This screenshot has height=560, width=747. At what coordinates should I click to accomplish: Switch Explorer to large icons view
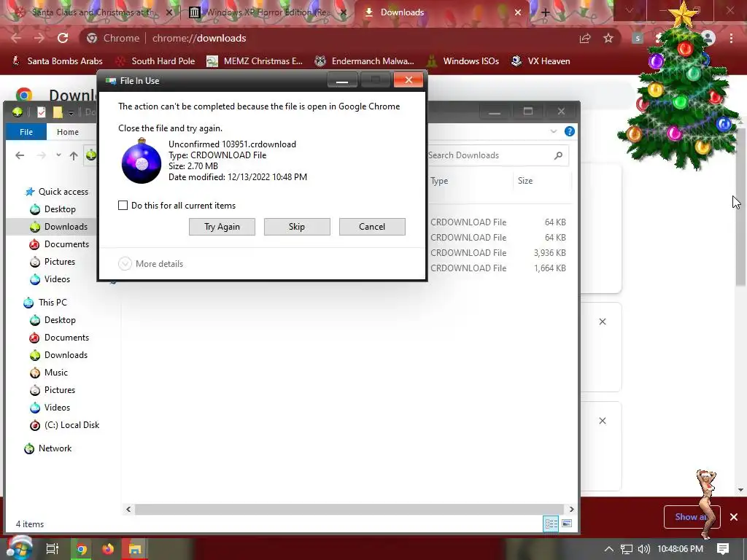[x=566, y=524]
